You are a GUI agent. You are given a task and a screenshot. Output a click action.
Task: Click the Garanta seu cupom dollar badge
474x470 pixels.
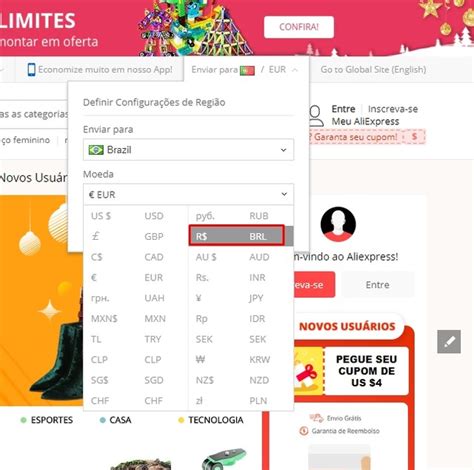(x=414, y=137)
